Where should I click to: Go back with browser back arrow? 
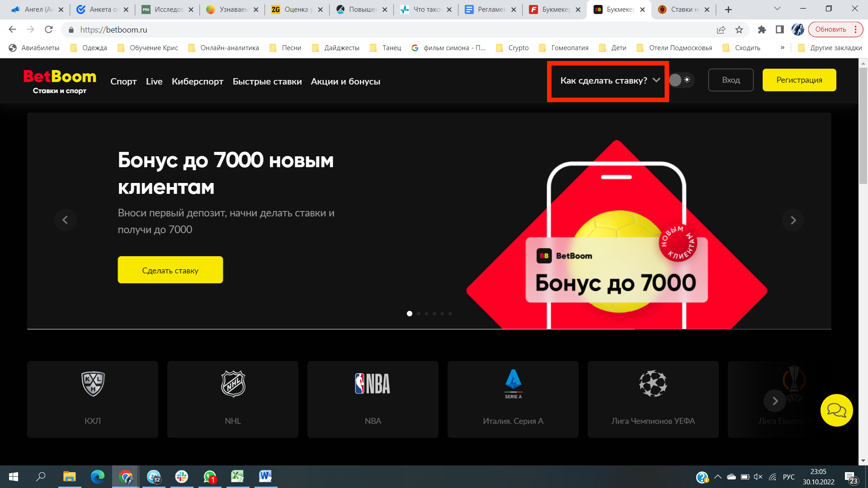point(12,29)
